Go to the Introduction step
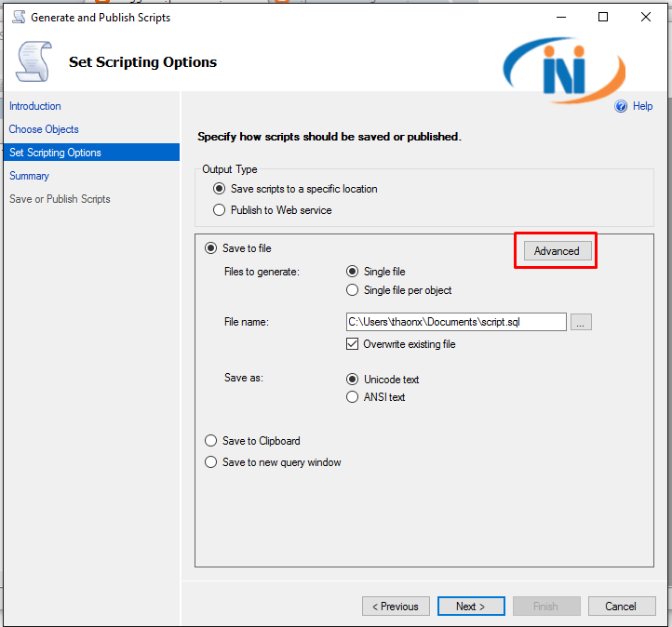The image size is (672, 627). pyautogui.click(x=35, y=106)
